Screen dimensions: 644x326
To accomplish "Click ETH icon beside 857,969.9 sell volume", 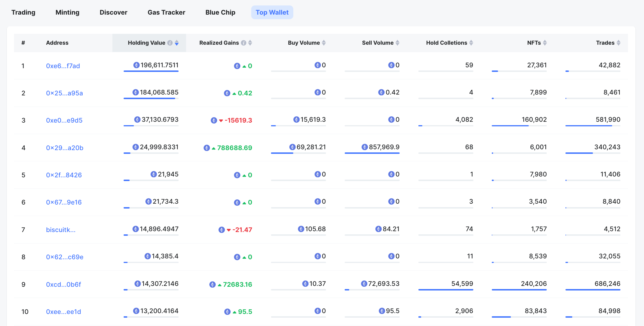I will [x=365, y=147].
